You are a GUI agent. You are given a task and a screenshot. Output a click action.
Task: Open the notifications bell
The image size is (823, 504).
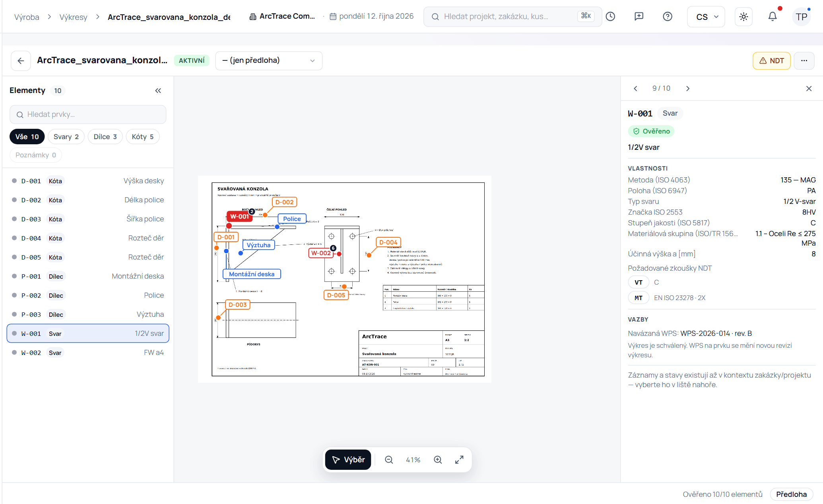pyautogui.click(x=772, y=17)
